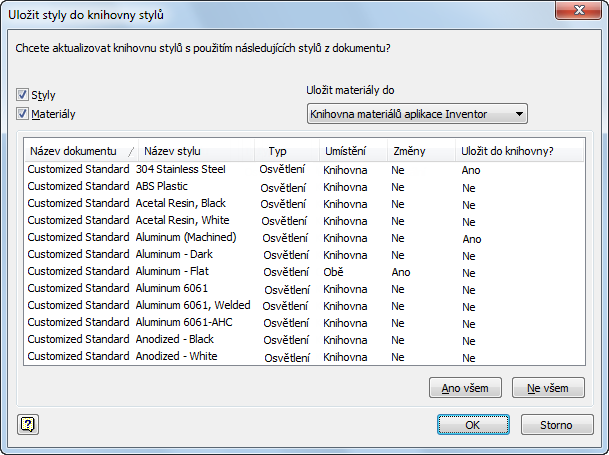Click the help question mark icon
Viewport: 609px width, 455px height.
click(x=27, y=424)
